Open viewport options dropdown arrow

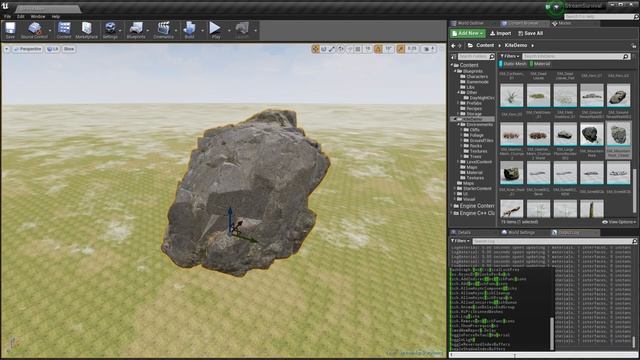(x=7, y=49)
